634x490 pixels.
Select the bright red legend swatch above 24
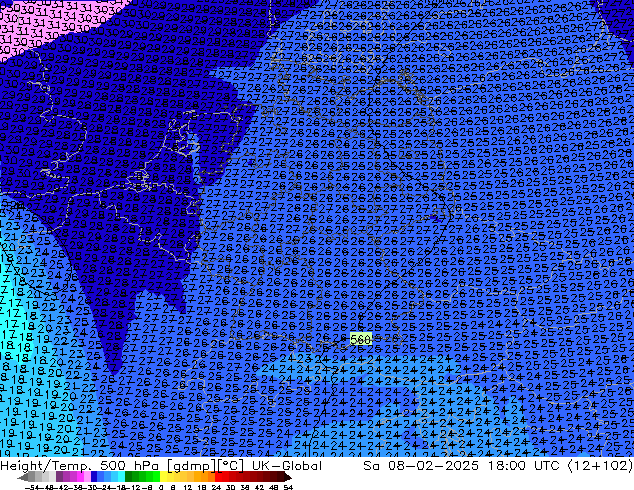[x=218, y=477]
